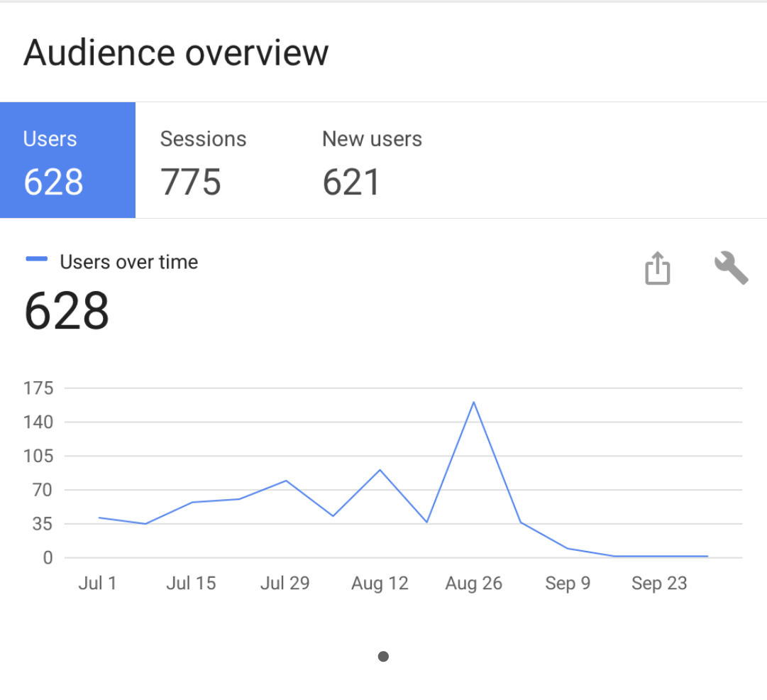Click the 175 y-axis value
Screen dimensions: 767x700
38,388
